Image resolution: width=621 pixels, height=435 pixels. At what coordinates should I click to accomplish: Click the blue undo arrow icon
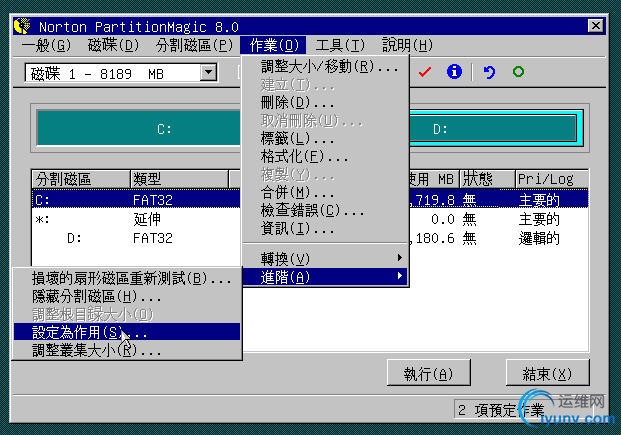tap(489, 72)
